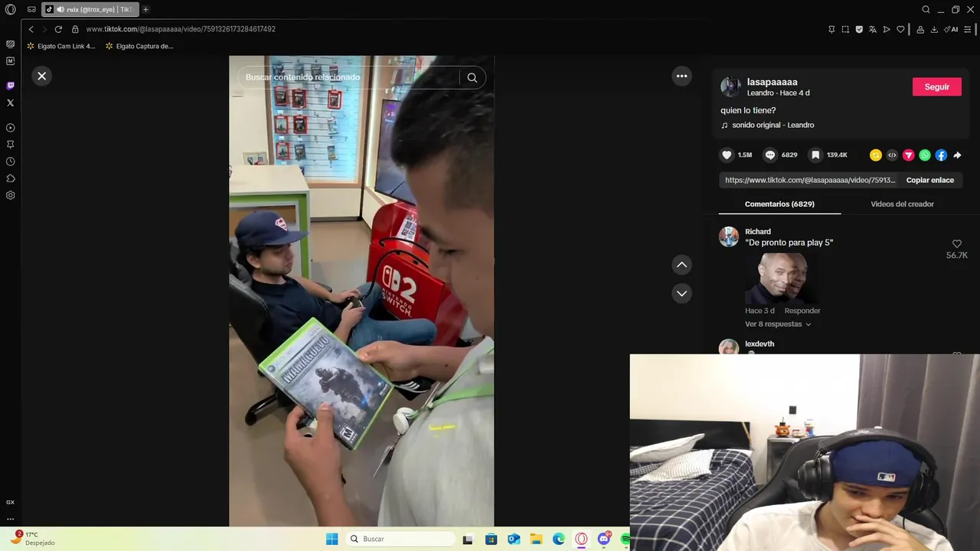980x551 pixels.
Task: Open History clock icon in sidebar
Action: click(x=10, y=161)
